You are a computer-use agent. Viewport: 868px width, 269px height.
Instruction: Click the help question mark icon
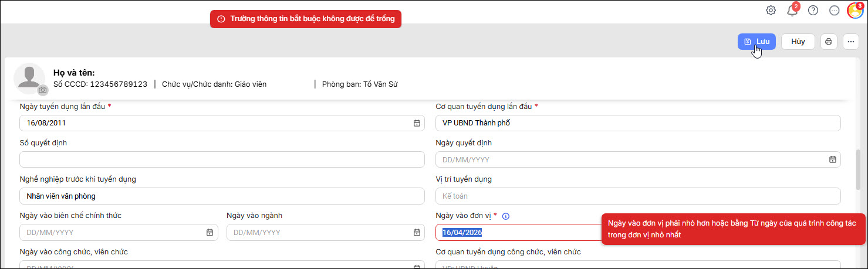click(x=813, y=10)
